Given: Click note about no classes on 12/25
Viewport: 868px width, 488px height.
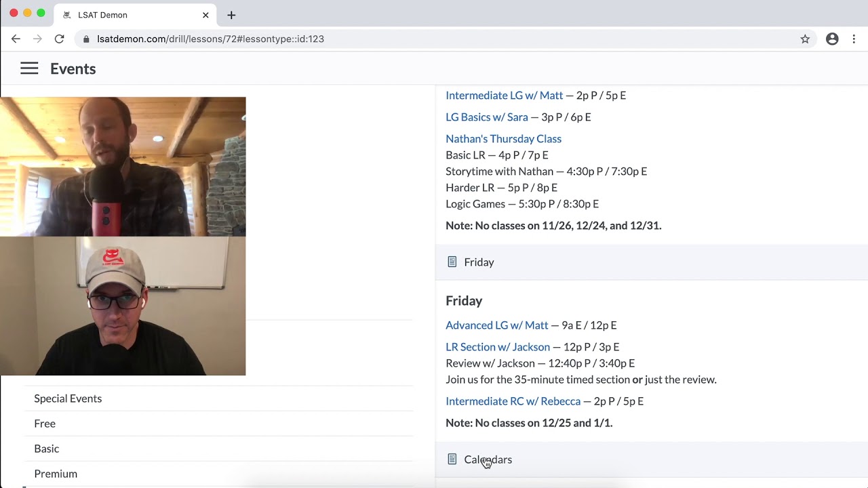Looking at the screenshot, I should [529, 423].
